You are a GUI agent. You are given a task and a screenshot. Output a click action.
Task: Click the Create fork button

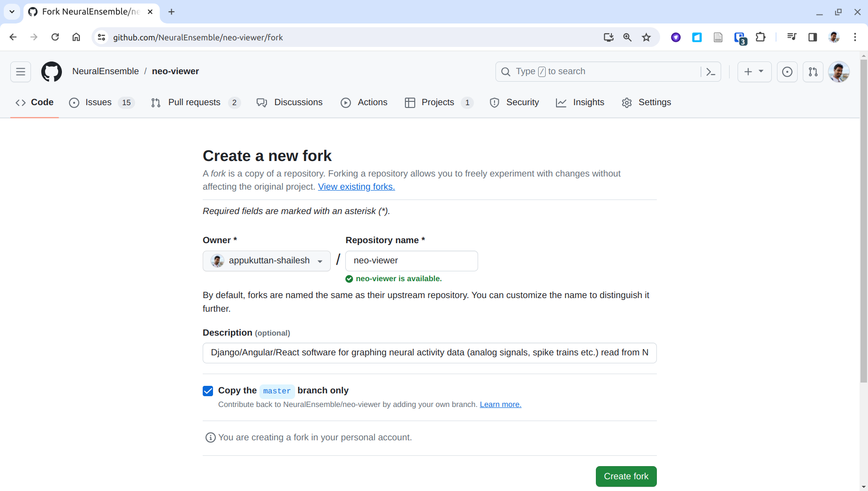coord(626,476)
